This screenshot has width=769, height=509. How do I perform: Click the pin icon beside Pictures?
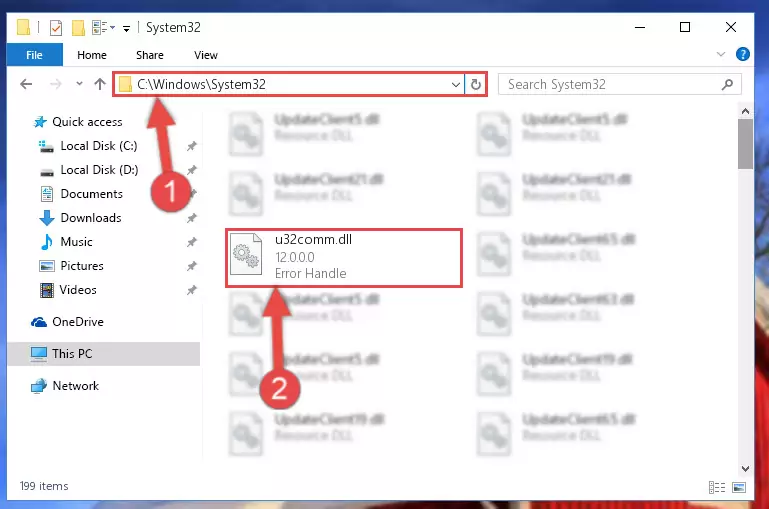pyautogui.click(x=191, y=266)
